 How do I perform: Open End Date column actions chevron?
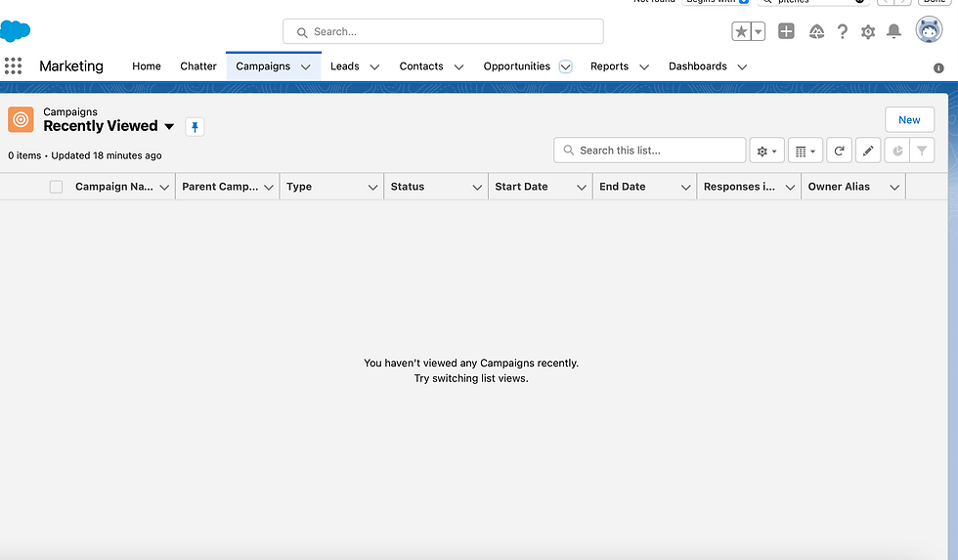tap(686, 188)
